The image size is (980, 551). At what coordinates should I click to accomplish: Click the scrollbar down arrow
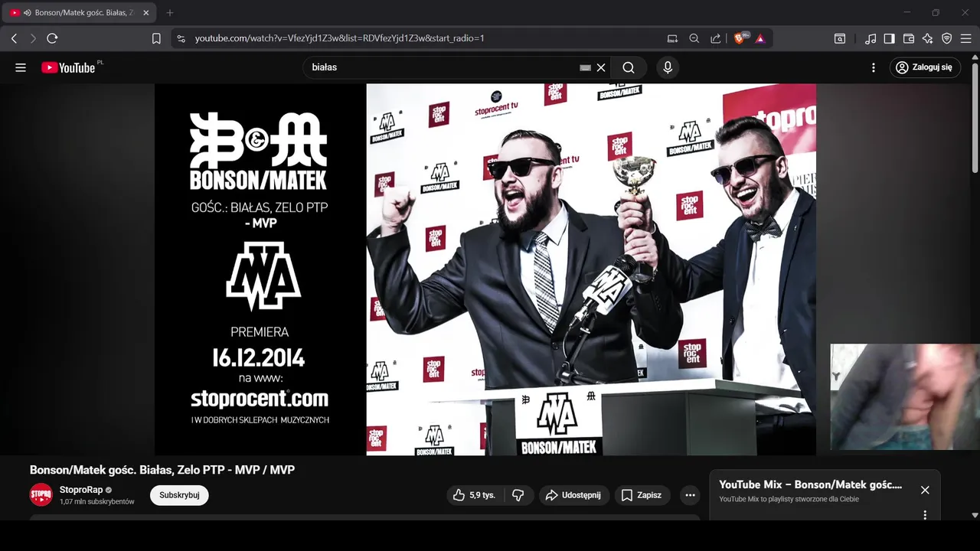975,516
